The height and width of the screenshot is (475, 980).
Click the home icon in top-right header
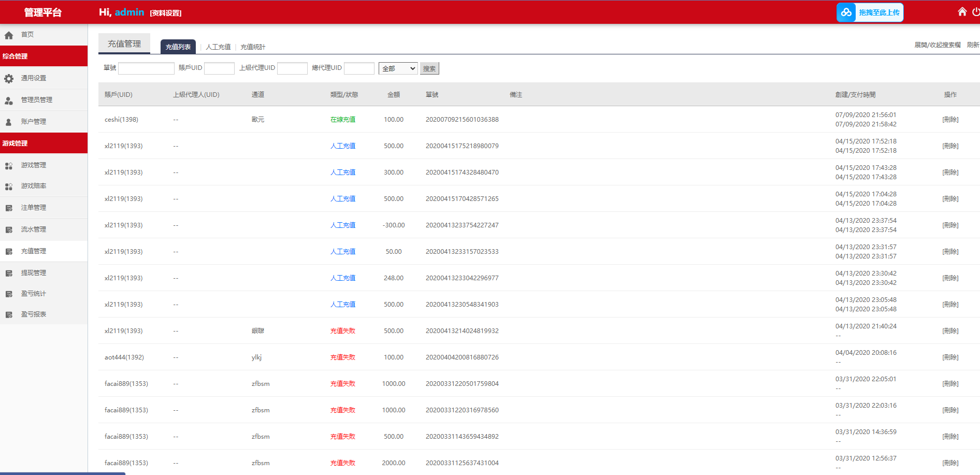962,12
